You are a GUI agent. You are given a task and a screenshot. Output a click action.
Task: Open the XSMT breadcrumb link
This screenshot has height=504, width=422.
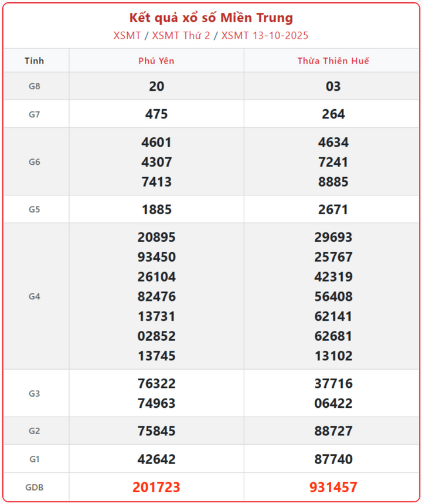pos(127,35)
